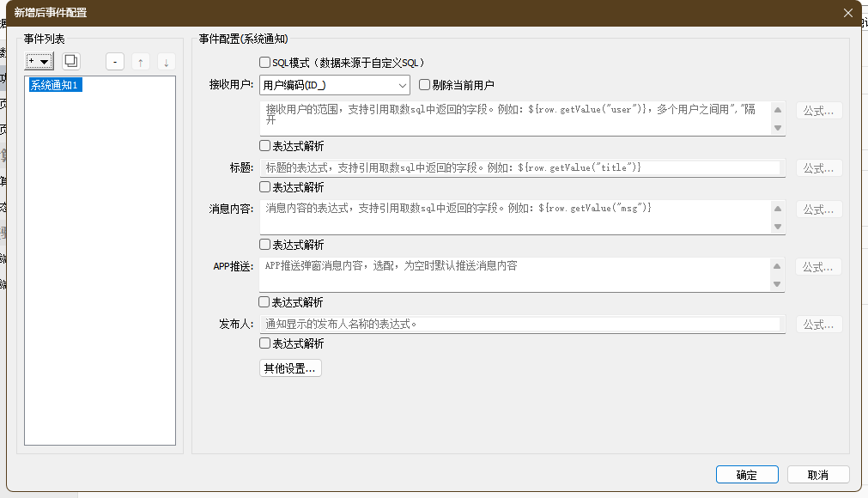Check the 剔除当前用户 option
The height and width of the screenshot is (498, 868).
424,85
